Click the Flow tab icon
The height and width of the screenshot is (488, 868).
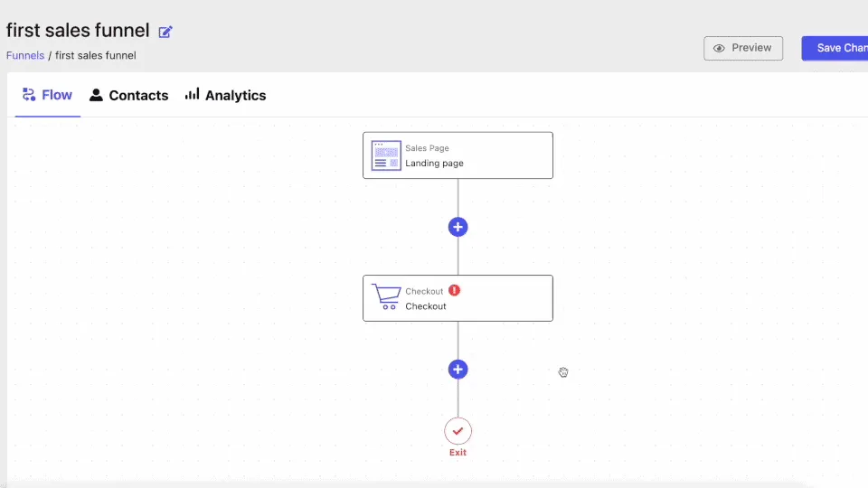click(x=29, y=95)
